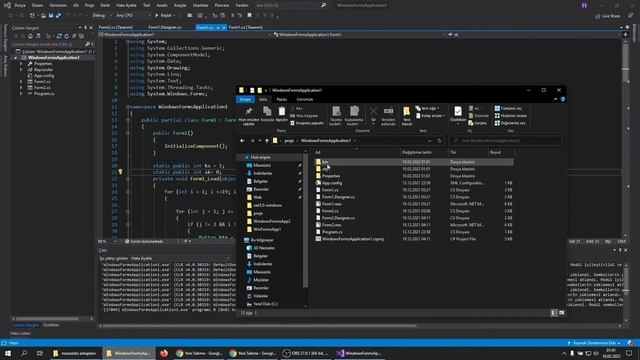Open the Paylaş tab in Explorer ribbon
This screenshot has height=360, width=640.
coord(282,99)
